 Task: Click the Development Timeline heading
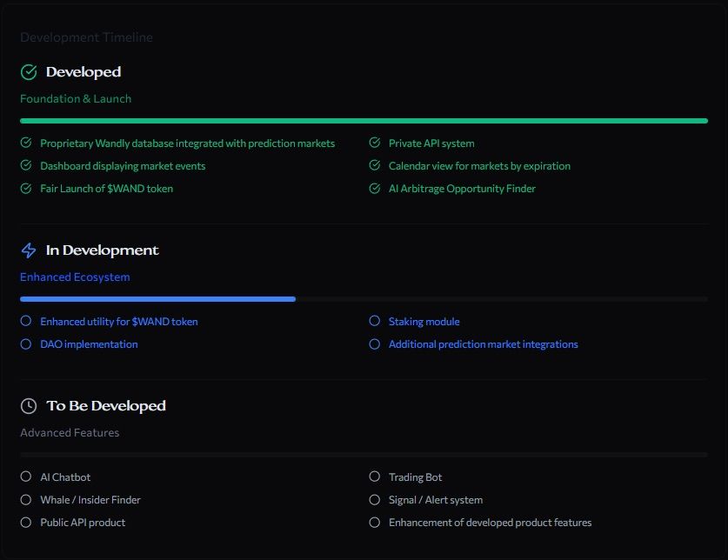[x=86, y=37]
